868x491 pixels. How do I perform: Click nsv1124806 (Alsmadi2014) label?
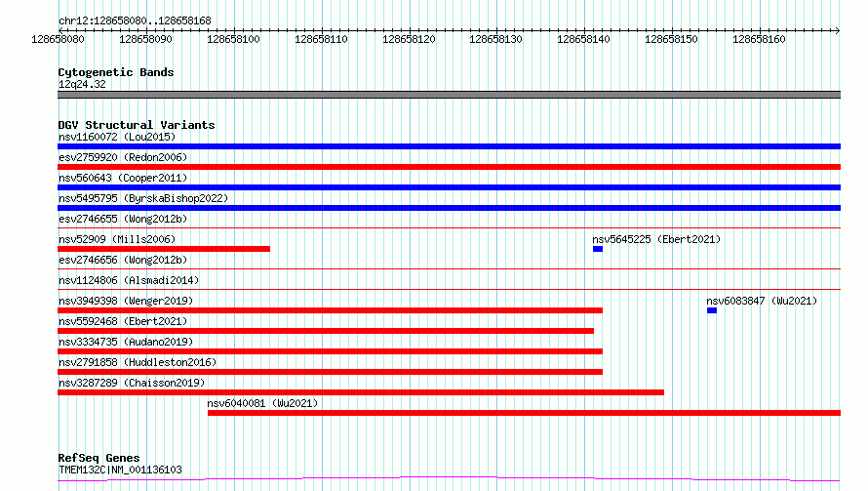pyautogui.click(x=129, y=280)
